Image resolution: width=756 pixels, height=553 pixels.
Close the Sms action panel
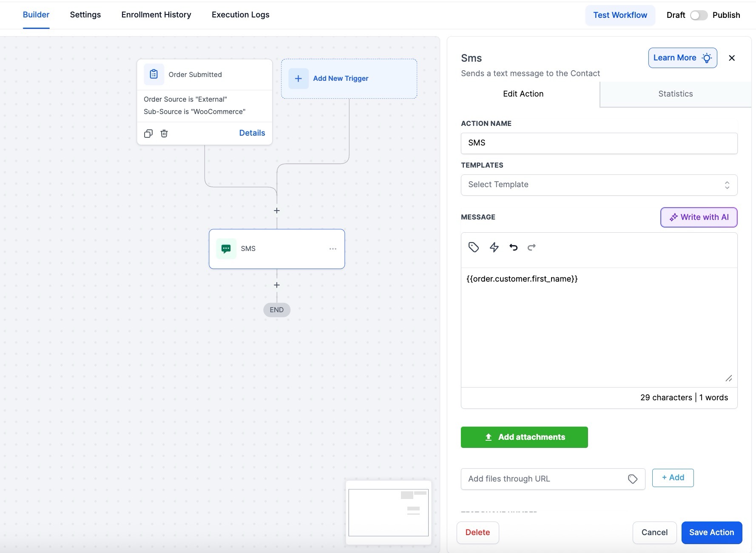[731, 58]
